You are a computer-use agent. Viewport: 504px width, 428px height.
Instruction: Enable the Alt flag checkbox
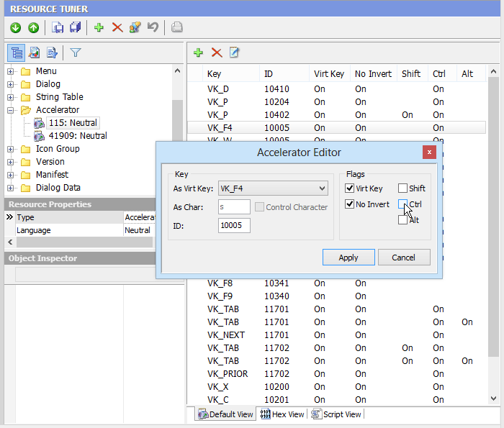coord(402,220)
